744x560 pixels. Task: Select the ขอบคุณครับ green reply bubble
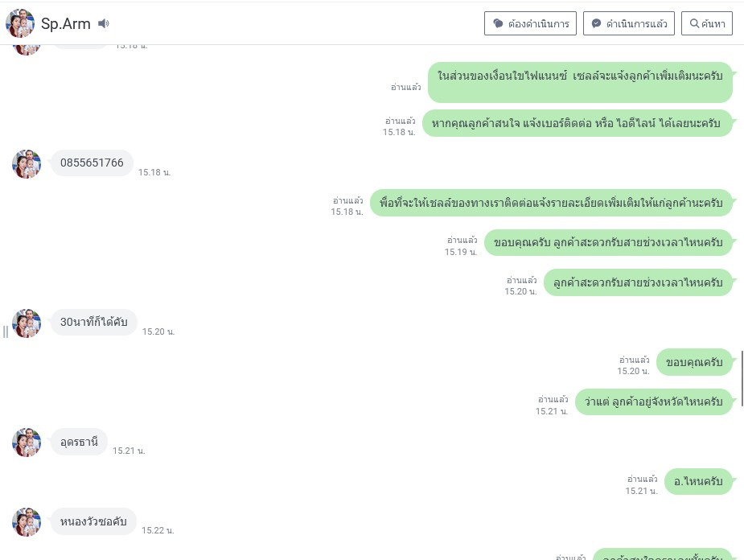tap(694, 362)
